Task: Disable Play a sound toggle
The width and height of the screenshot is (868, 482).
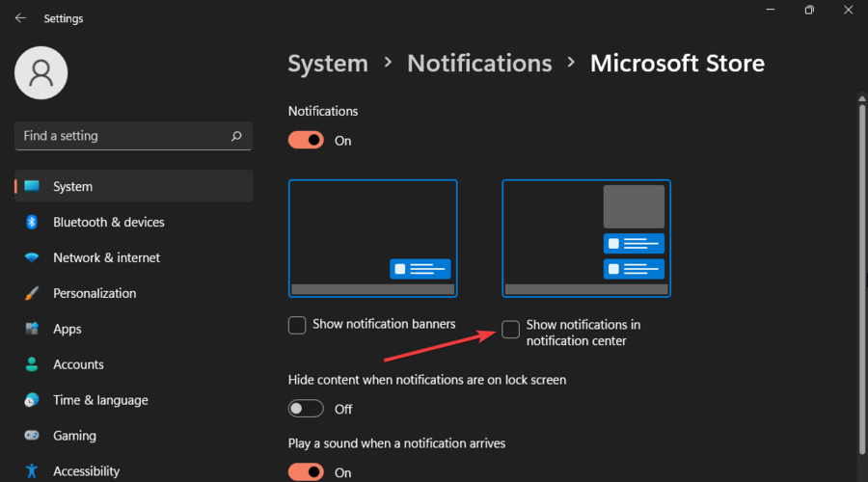Action: click(x=307, y=471)
